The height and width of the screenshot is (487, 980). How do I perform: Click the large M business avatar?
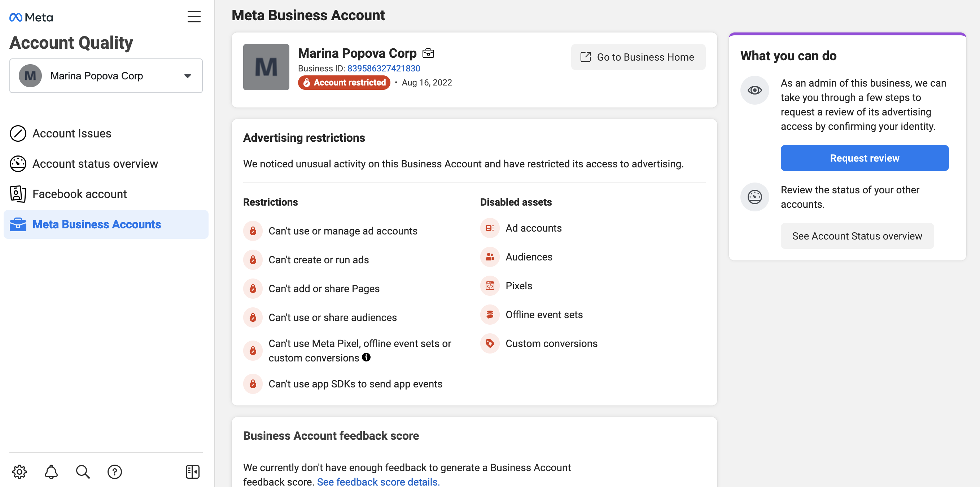pyautogui.click(x=266, y=67)
